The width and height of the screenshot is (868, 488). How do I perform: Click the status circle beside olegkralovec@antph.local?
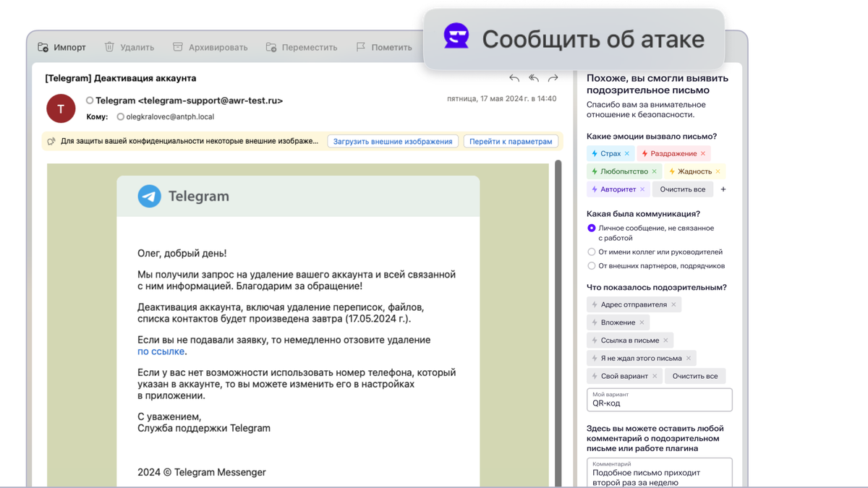[x=120, y=116]
